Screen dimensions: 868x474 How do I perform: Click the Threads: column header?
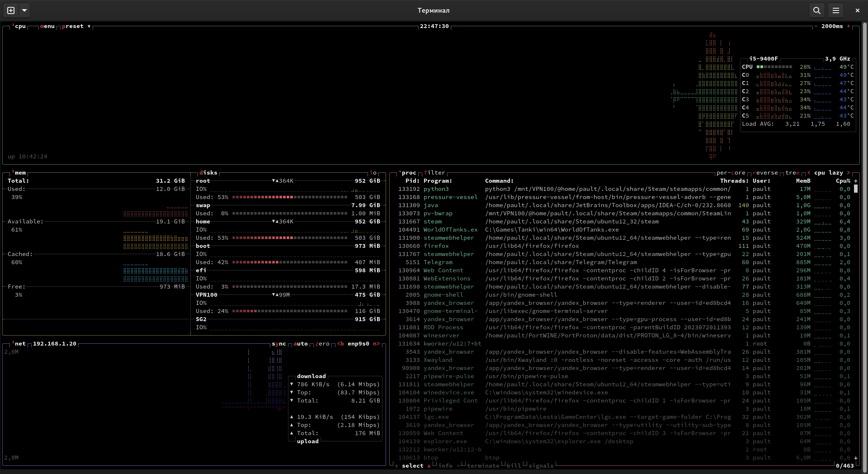click(734, 181)
